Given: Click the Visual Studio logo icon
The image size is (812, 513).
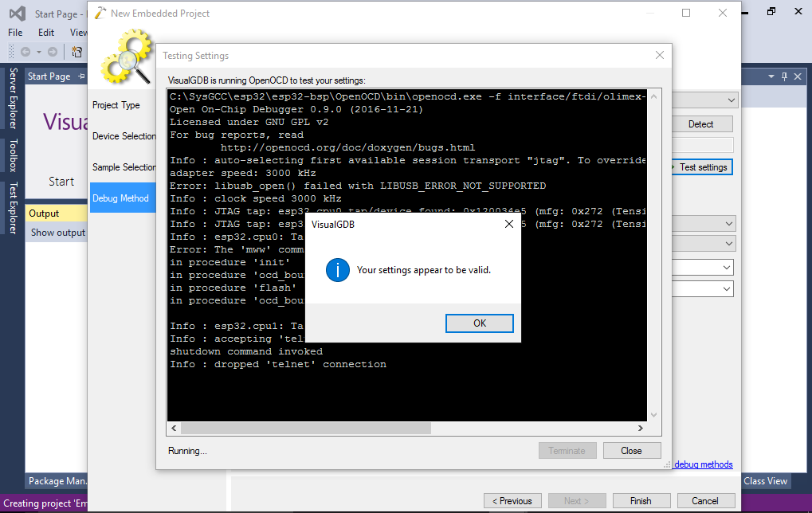Looking at the screenshot, I should click(x=18, y=13).
